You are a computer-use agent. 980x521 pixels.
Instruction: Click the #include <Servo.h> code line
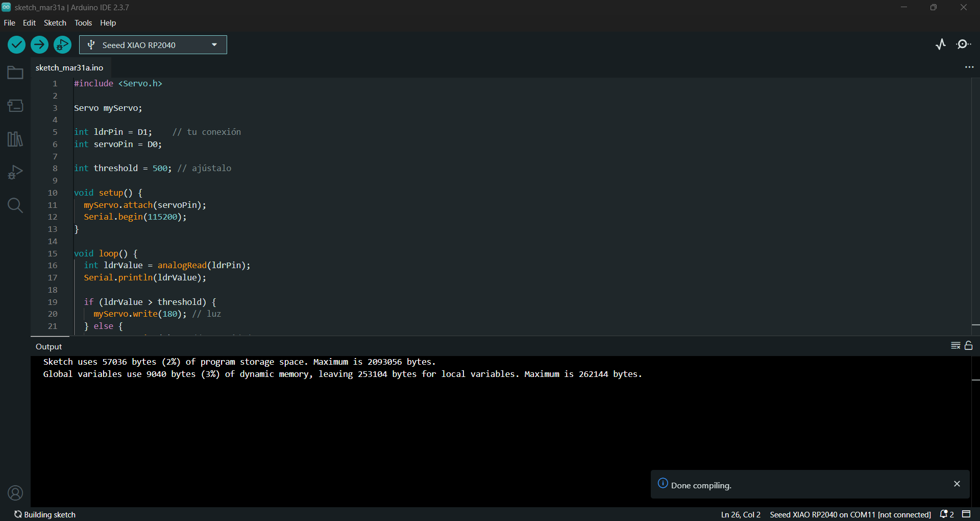[118, 83]
